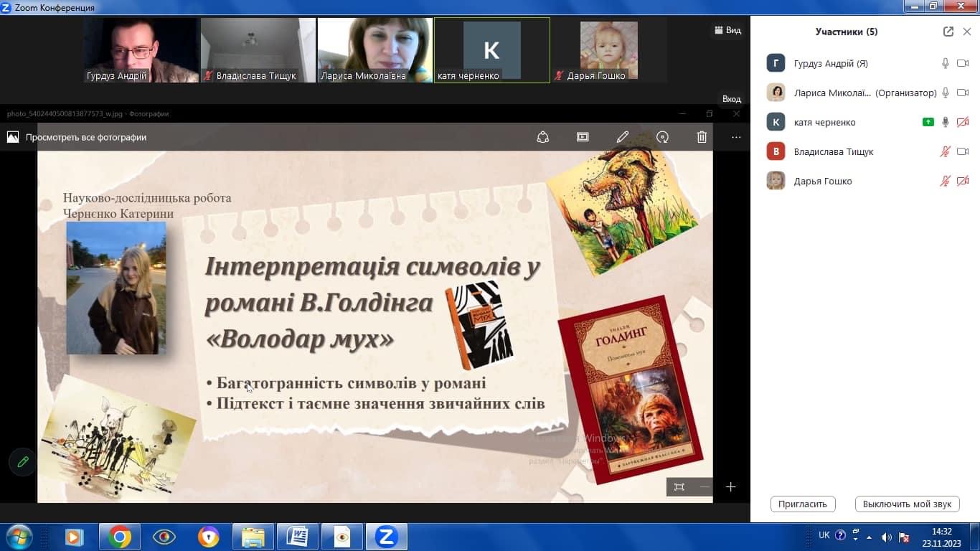The width and height of the screenshot is (980, 551).
Task: Click microphone icon for Гурдуз Андрій
Action: (946, 63)
